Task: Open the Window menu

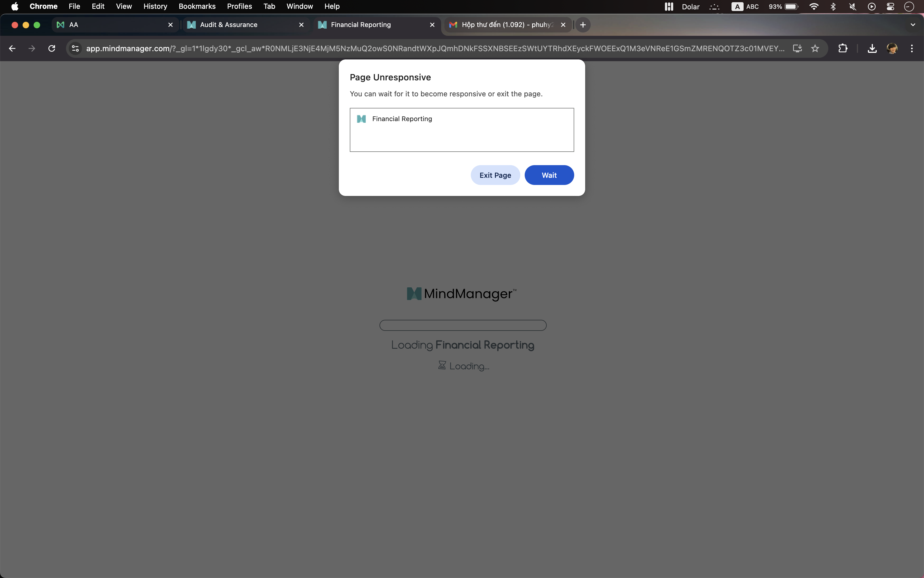Action: 300,7
